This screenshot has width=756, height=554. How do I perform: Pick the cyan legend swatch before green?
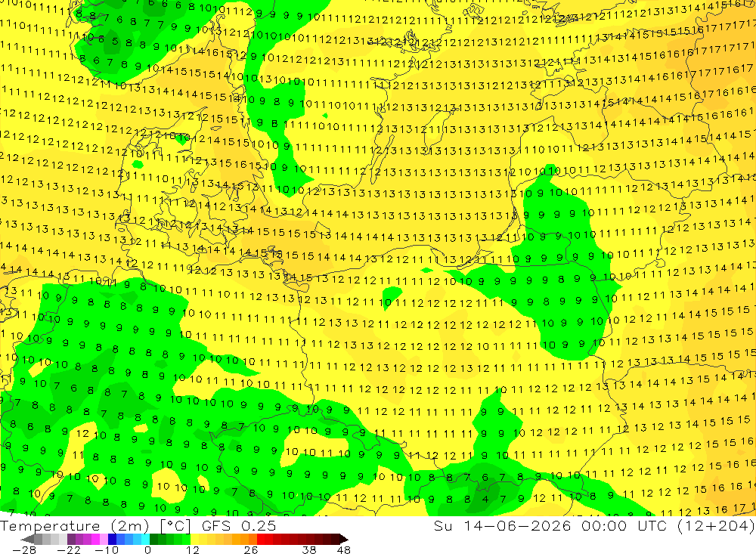pos(145,539)
